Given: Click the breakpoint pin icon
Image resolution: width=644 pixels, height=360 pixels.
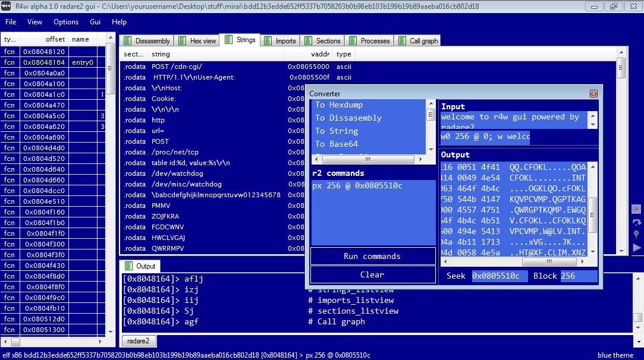Looking at the screenshot, I should [636, 235].
